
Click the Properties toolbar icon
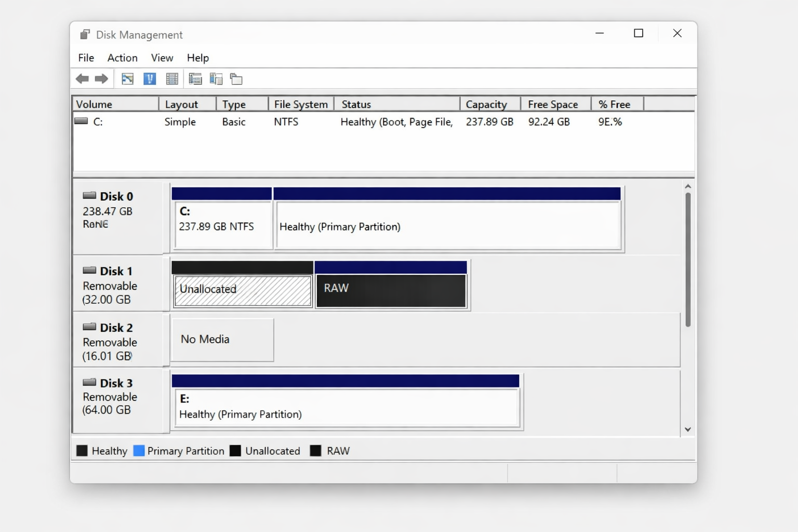click(x=171, y=78)
